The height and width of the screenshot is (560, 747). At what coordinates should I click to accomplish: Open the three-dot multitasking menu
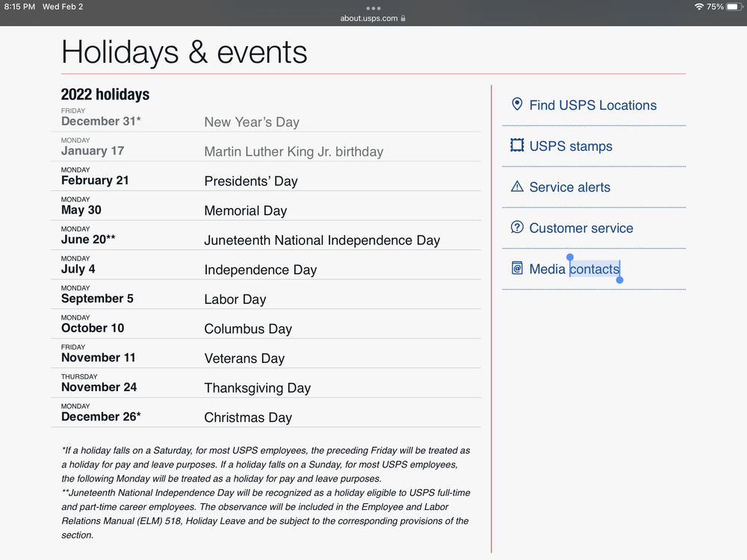(x=373, y=8)
